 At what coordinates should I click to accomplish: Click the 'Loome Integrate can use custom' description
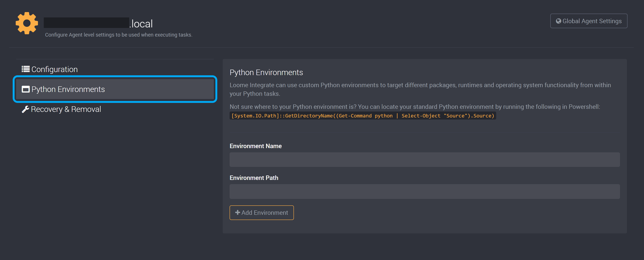click(420, 89)
